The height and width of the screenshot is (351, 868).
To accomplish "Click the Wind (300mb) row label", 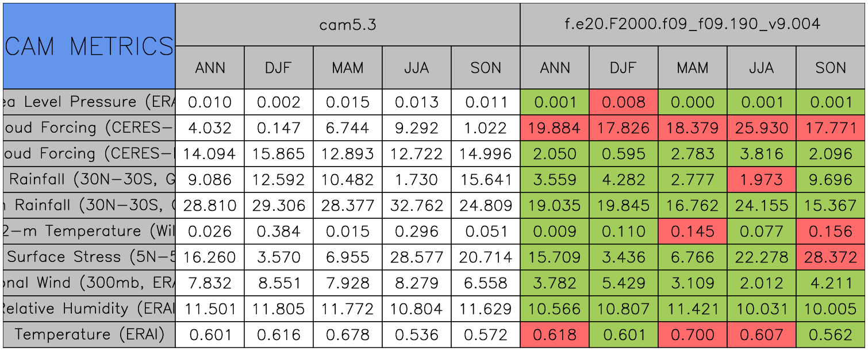I will click(89, 283).
